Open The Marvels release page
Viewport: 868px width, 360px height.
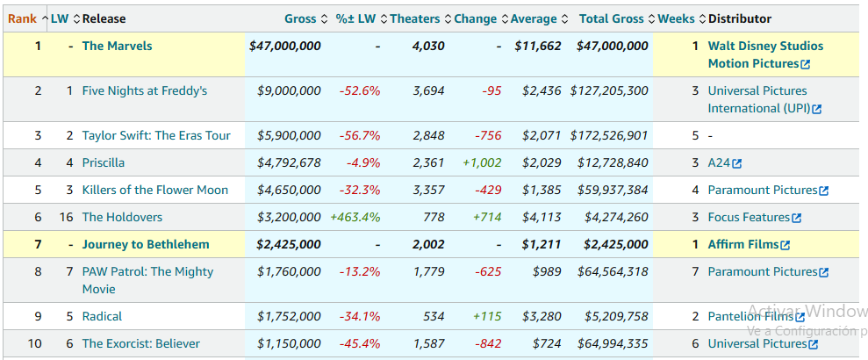point(117,46)
